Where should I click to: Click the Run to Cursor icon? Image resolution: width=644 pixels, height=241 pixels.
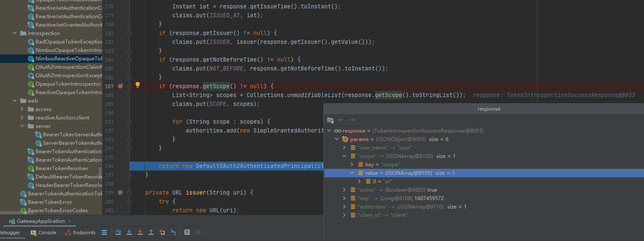(173, 233)
